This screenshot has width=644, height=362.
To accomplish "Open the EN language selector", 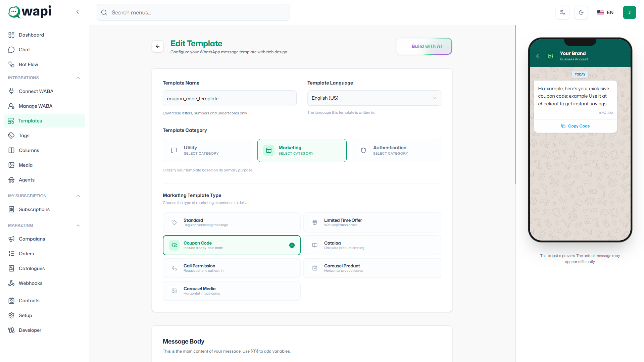I will (605, 13).
